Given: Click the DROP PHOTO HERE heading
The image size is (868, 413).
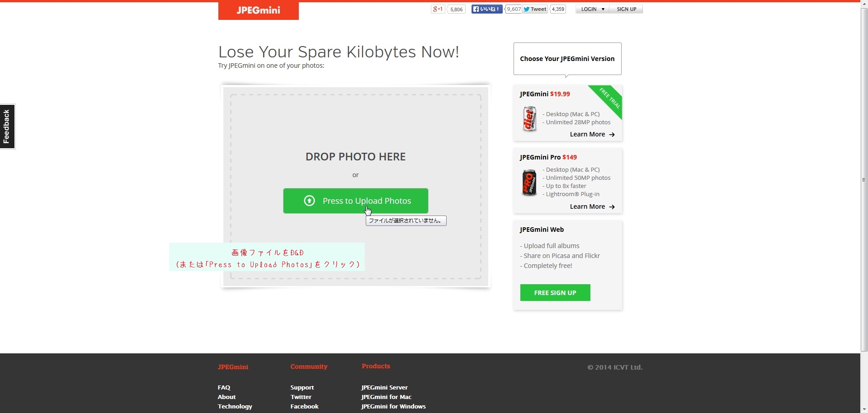Looking at the screenshot, I should 356,157.
